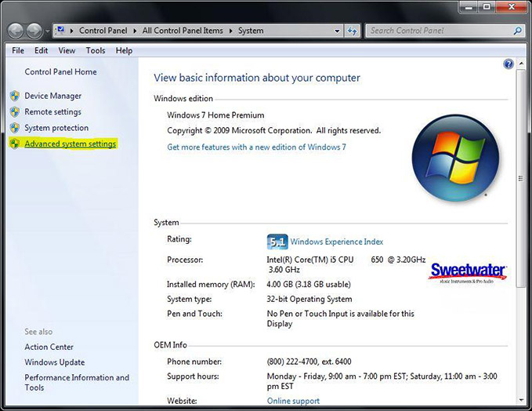Close the System window
The width and height of the screenshot is (532, 411).
(x=512, y=8)
